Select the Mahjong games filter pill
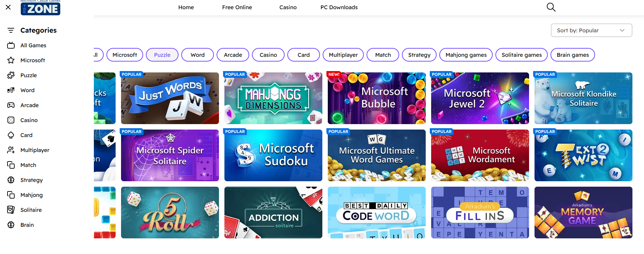The width and height of the screenshot is (644, 254). pos(466,55)
